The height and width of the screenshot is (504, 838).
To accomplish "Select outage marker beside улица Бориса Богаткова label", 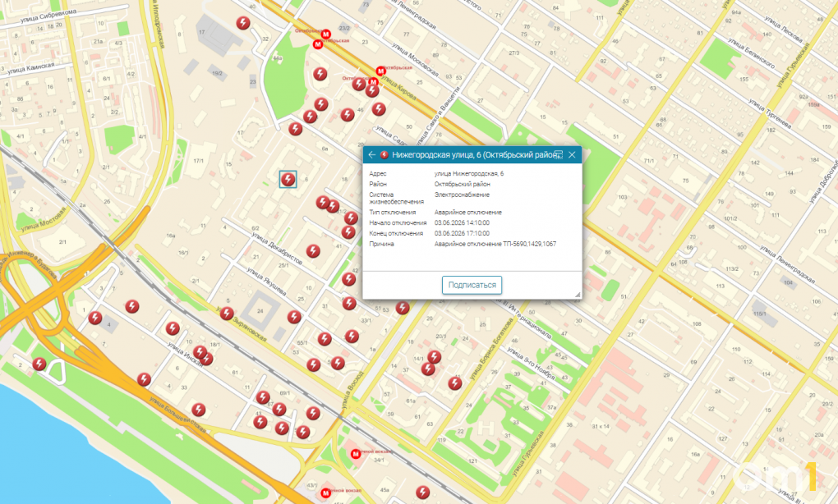I will 455,383.
